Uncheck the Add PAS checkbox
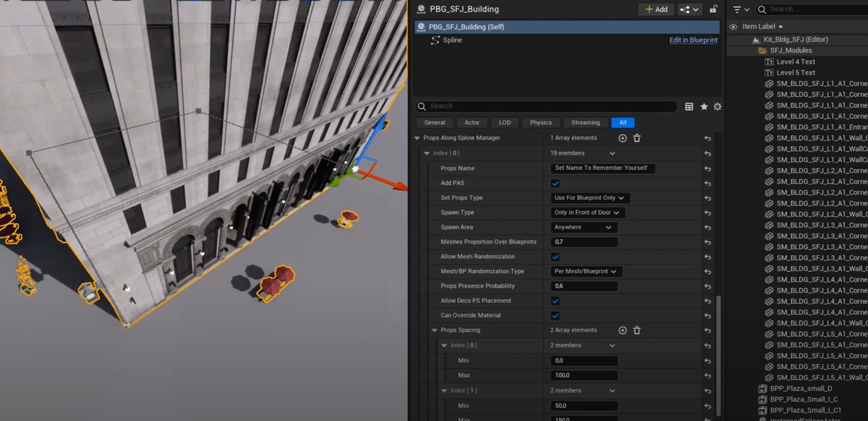Screen dimensions: 868x421 click(555, 183)
